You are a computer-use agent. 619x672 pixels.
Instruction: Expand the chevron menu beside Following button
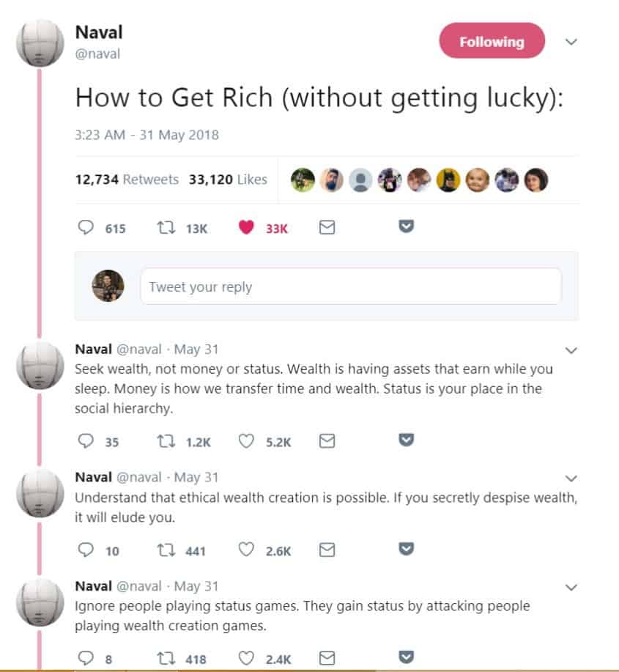tap(571, 42)
